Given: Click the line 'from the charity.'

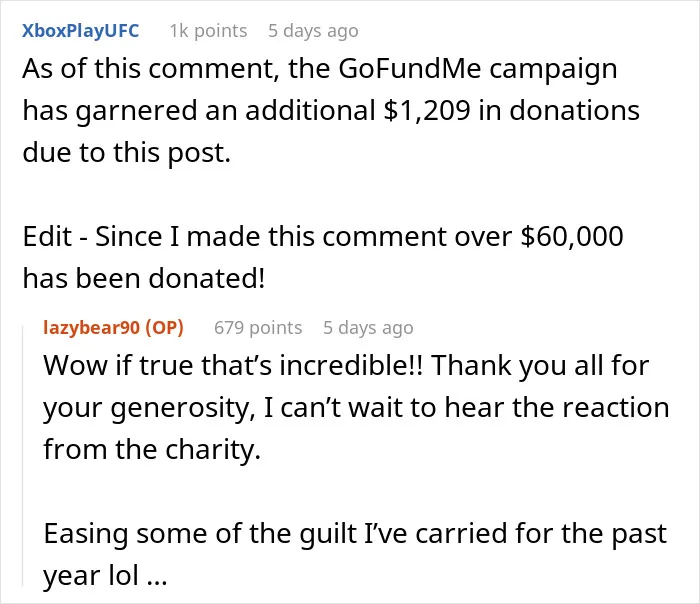Looking at the screenshot, I should pyautogui.click(x=152, y=449).
